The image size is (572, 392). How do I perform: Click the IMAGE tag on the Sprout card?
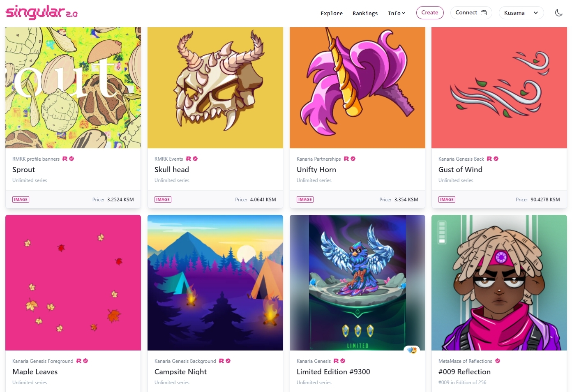[21, 200]
